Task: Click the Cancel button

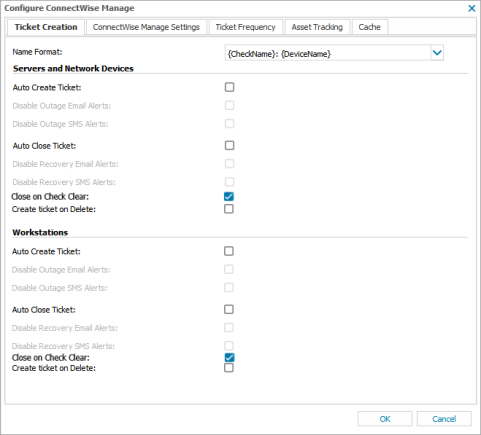Action: pos(444,419)
